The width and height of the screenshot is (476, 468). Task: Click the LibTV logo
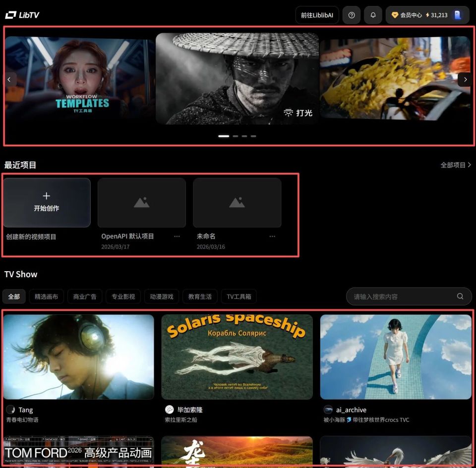click(x=22, y=15)
